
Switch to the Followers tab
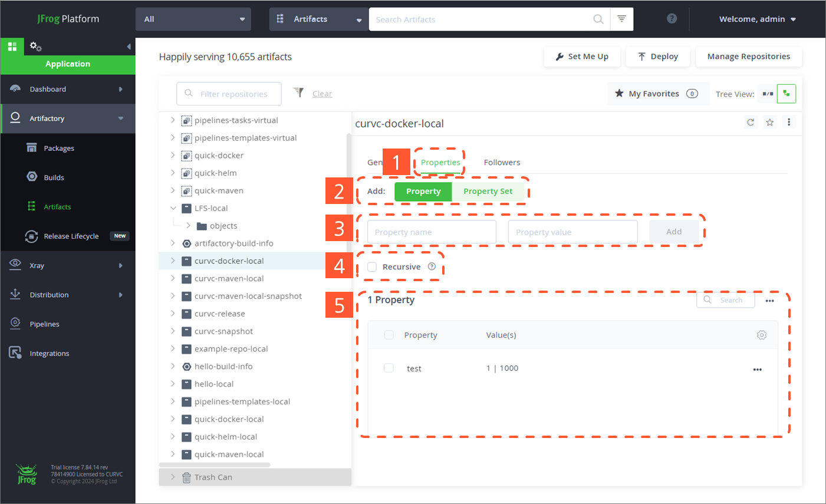[502, 162]
